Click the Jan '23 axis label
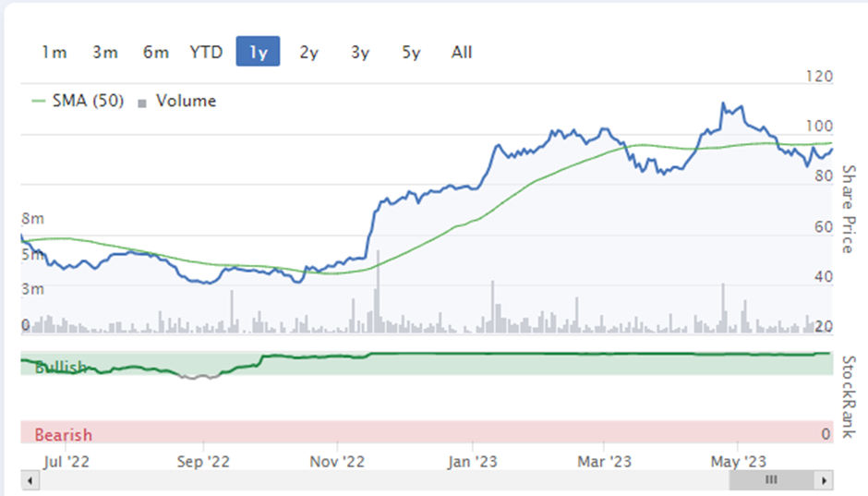This screenshot has width=868, height=496. click(x=472, y=461)
